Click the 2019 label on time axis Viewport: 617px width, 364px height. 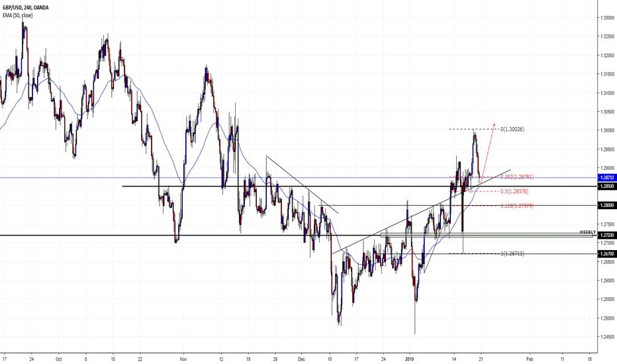(x=410, y=359)
